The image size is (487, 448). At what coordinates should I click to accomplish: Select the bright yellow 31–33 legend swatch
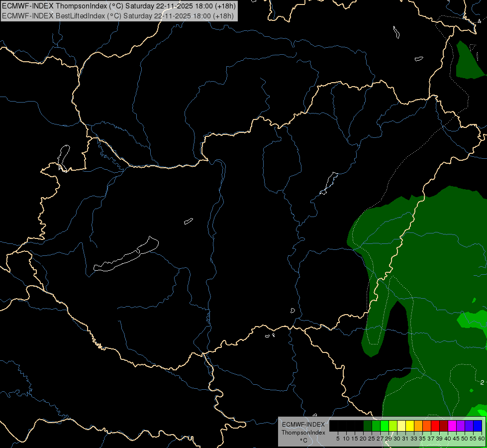click(x=410, y=426)
